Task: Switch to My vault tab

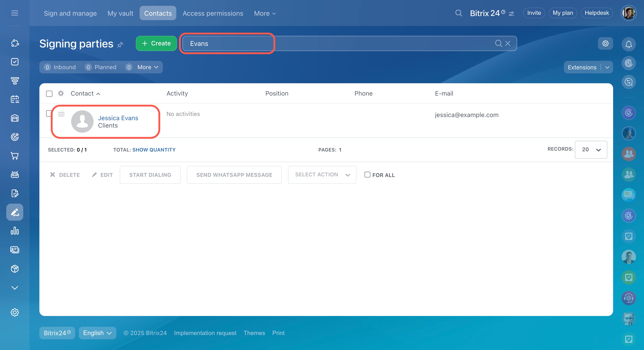Action: click(x=120, y=13)
